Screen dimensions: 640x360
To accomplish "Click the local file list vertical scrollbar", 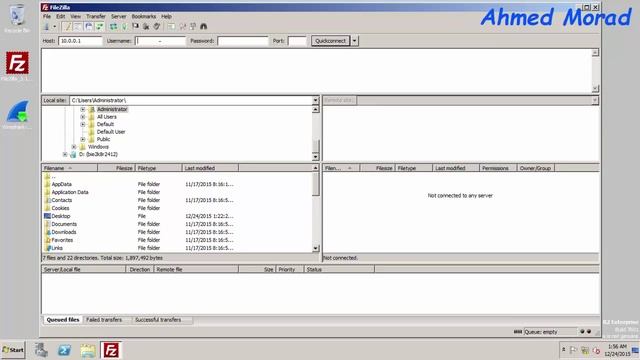I will pos(316,208).
